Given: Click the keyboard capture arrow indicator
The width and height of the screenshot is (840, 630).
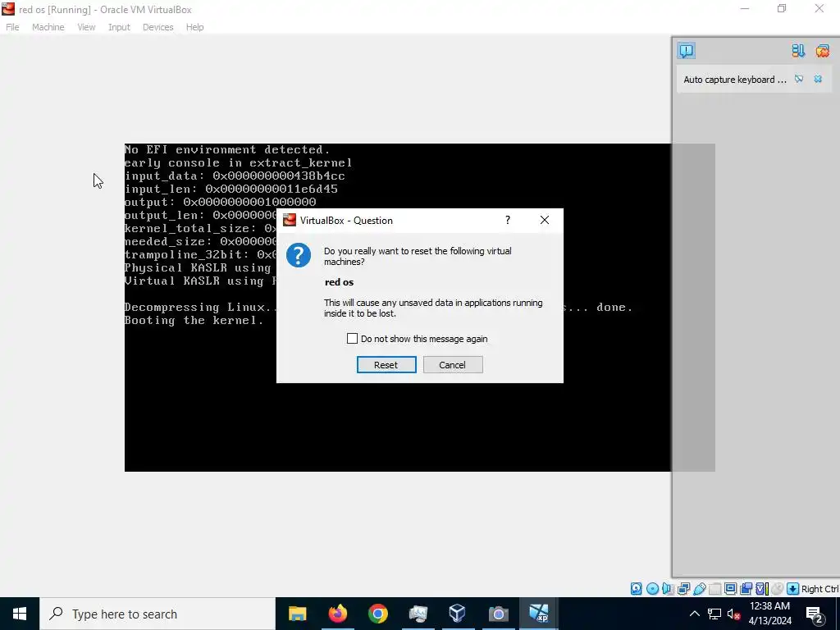Looking at the screenshot, I should (793, 589).
